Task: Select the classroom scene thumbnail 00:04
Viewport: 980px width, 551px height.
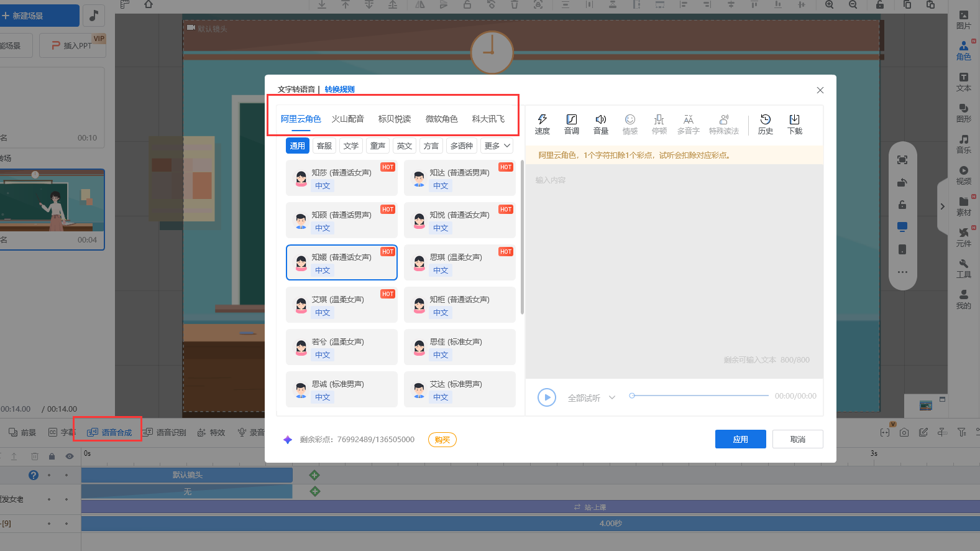Action: point(52,209)
